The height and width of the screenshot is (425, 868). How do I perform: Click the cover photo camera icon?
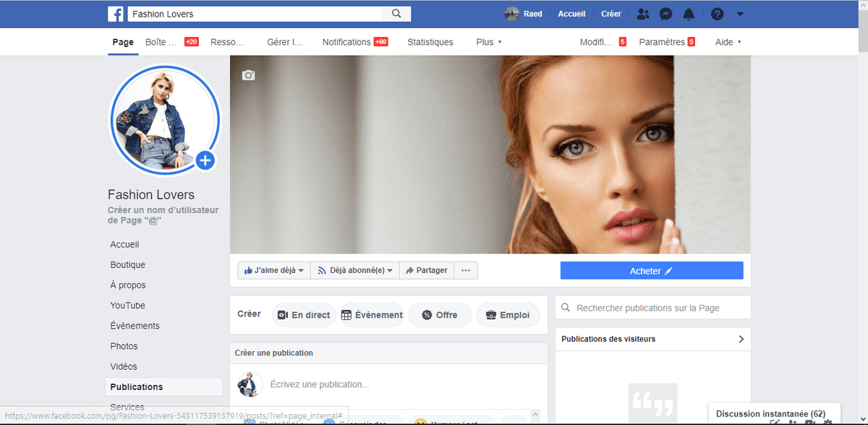point(248,75)
